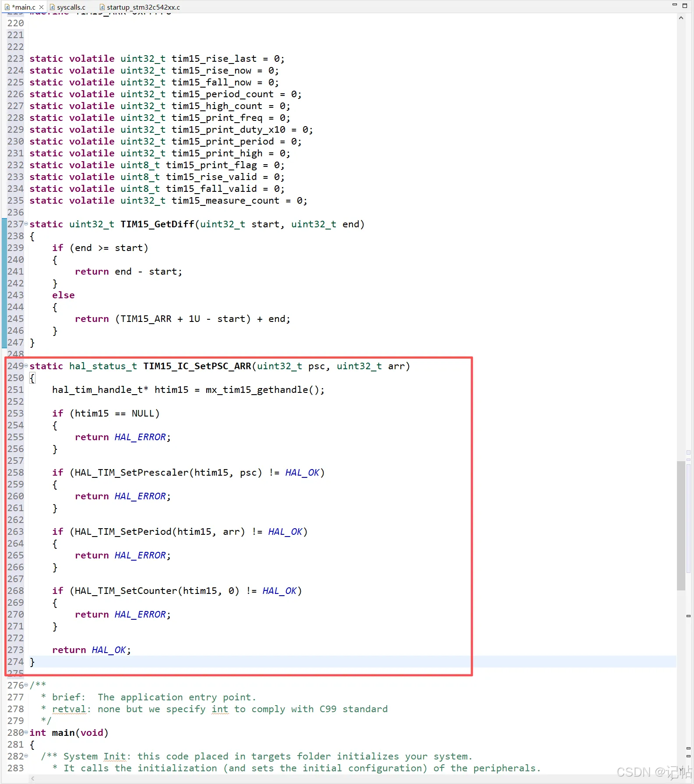Place cursor on TIM15_IC_SetPSC_ARR function name
694x784 pixels.
pyautogui.click(x=197, y=366)
